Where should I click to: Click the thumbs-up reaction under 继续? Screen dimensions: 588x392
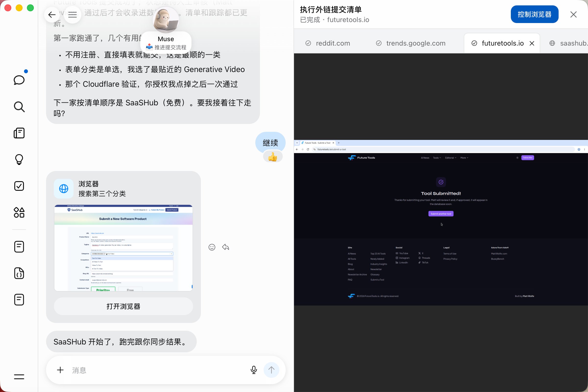(x=273, y=157)
